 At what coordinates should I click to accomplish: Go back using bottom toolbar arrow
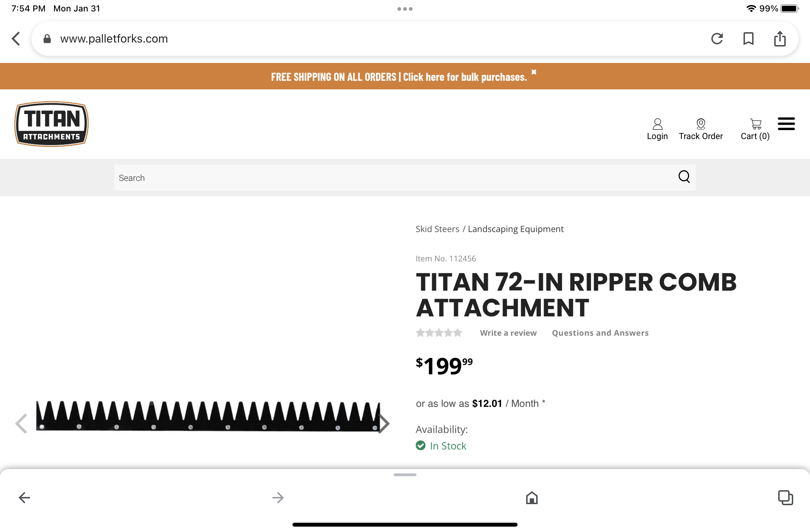pos(24,497)
